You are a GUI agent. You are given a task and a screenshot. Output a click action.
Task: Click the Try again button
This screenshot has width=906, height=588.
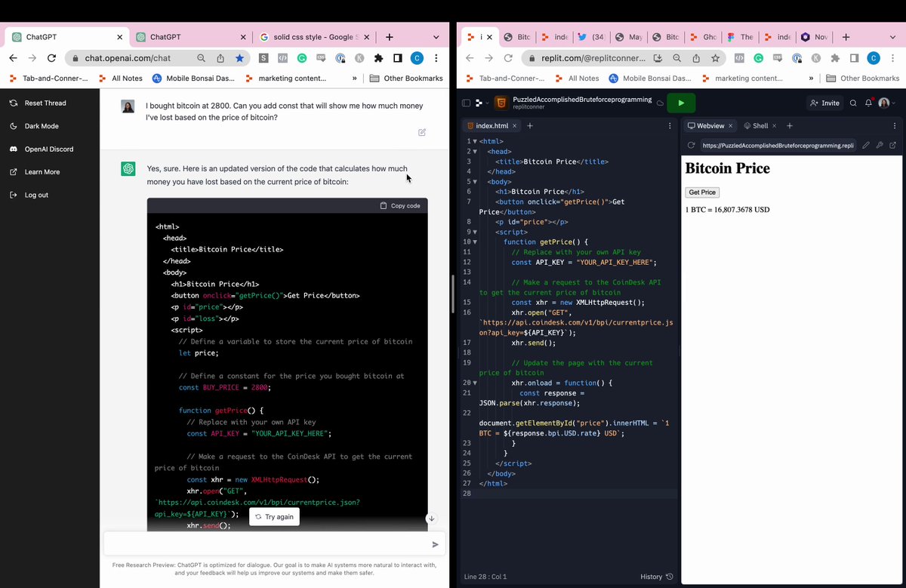(x=274, y=517)
